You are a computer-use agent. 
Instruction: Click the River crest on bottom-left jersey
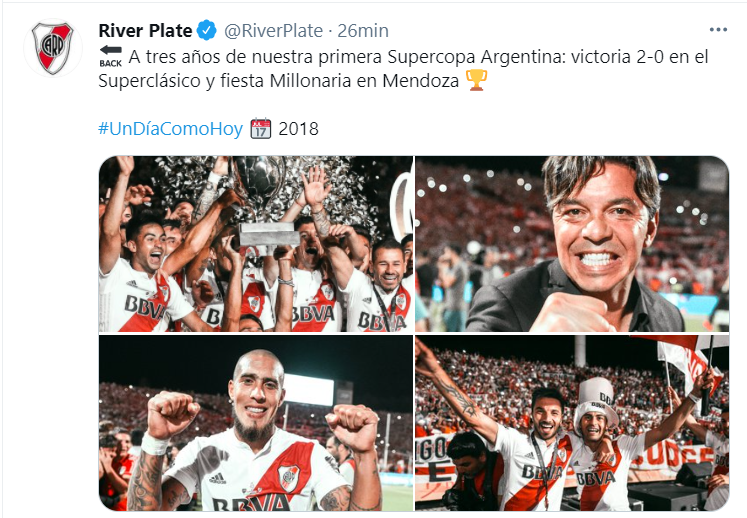(x=288, y=478)
